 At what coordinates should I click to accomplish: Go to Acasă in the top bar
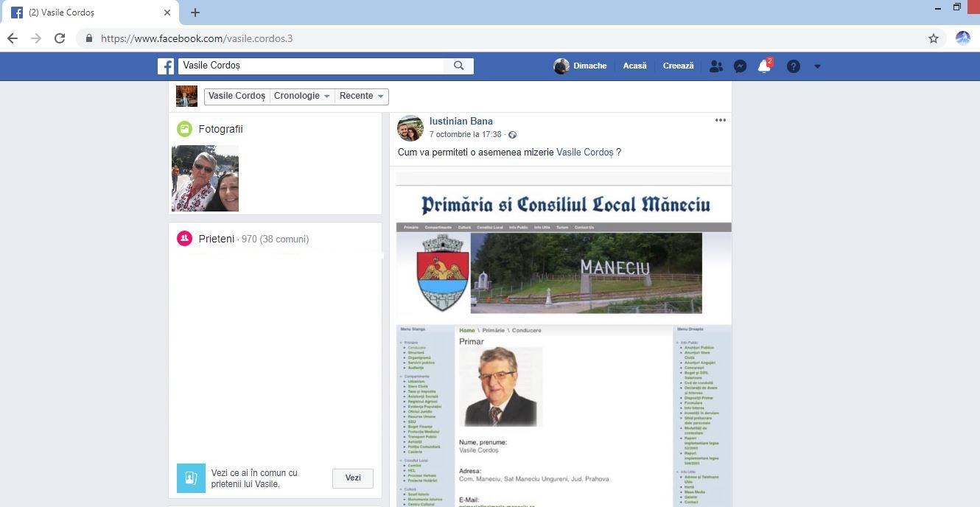point(634,66)
